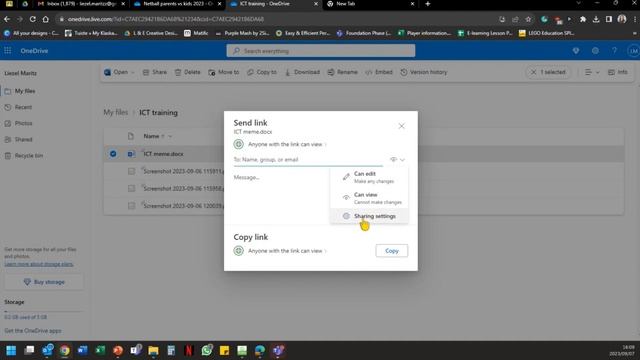Choose Can view permission option
Image resolution: width=640 pixels, height=360 pixels.
pyautogui.click(x=369, y=198)
